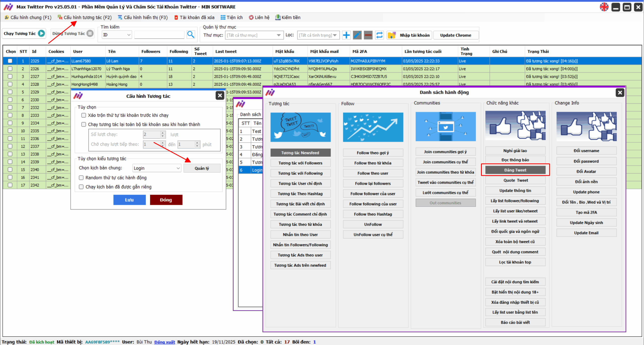Screen dimensions: 644x345
Task: Click the Đăng Tweet action button
Action: 515,170
